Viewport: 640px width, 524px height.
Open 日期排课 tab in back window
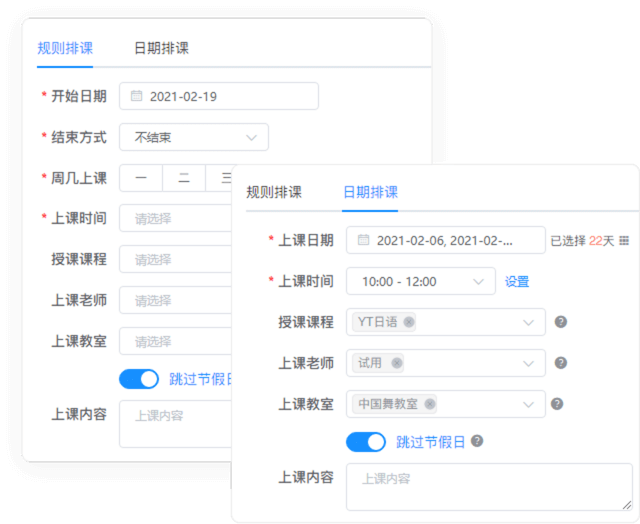(162, 48)
